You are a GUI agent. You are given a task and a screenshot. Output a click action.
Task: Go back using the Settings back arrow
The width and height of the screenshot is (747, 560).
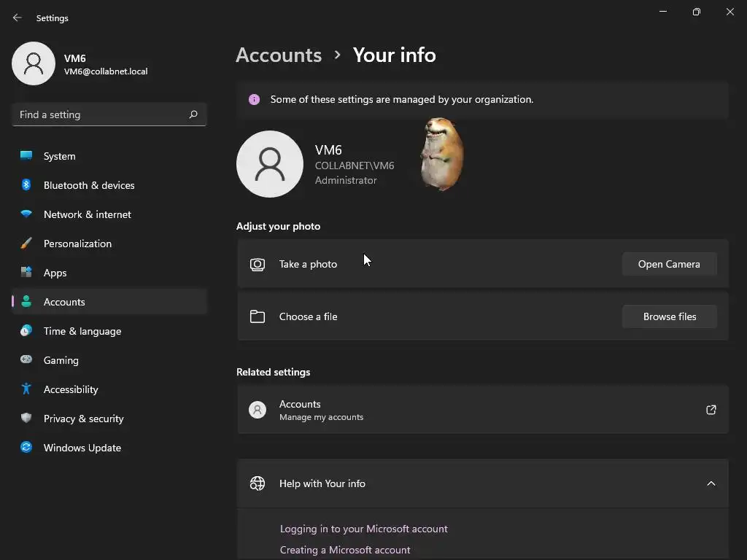point(18,17)
